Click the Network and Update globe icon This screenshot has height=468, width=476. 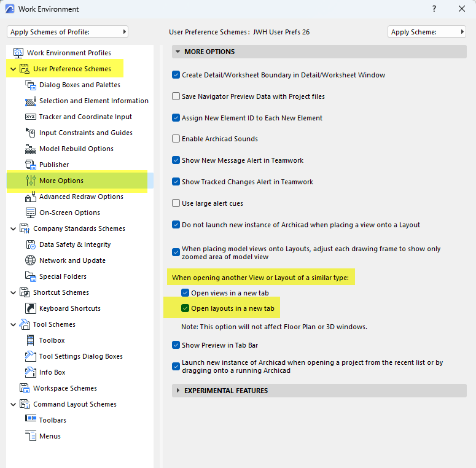click(30, 260)
